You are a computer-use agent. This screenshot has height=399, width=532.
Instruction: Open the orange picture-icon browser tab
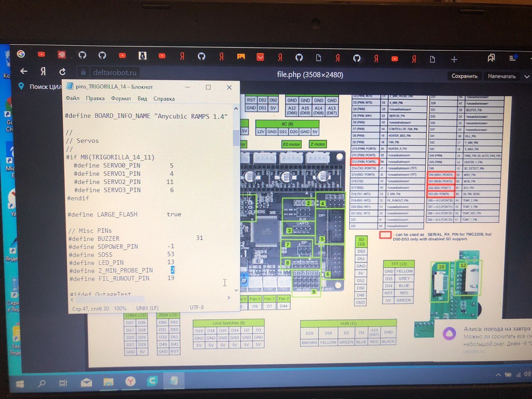(x=241, y=57)
